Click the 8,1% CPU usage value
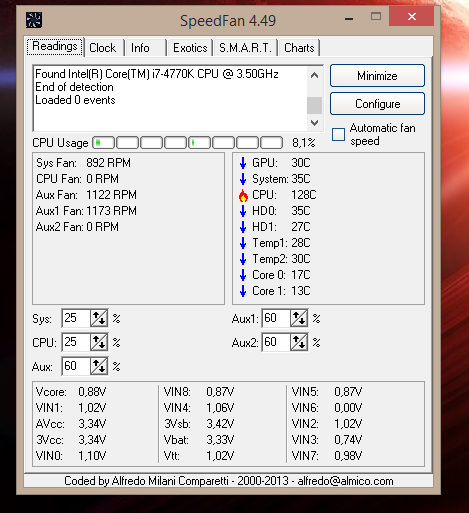The image size is (469, 513). click(x=304, y=143)
